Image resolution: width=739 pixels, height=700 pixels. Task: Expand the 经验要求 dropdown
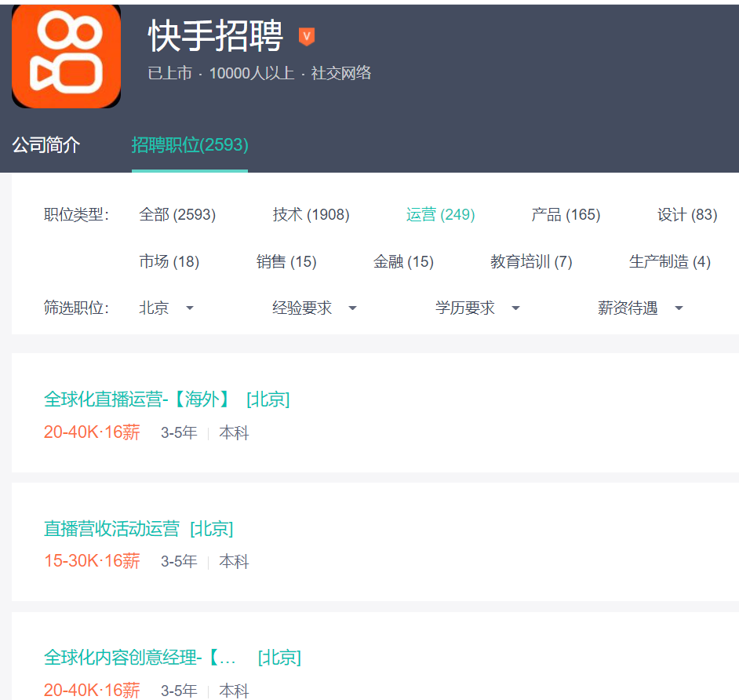pyautogui.click(x=314, y=308)
